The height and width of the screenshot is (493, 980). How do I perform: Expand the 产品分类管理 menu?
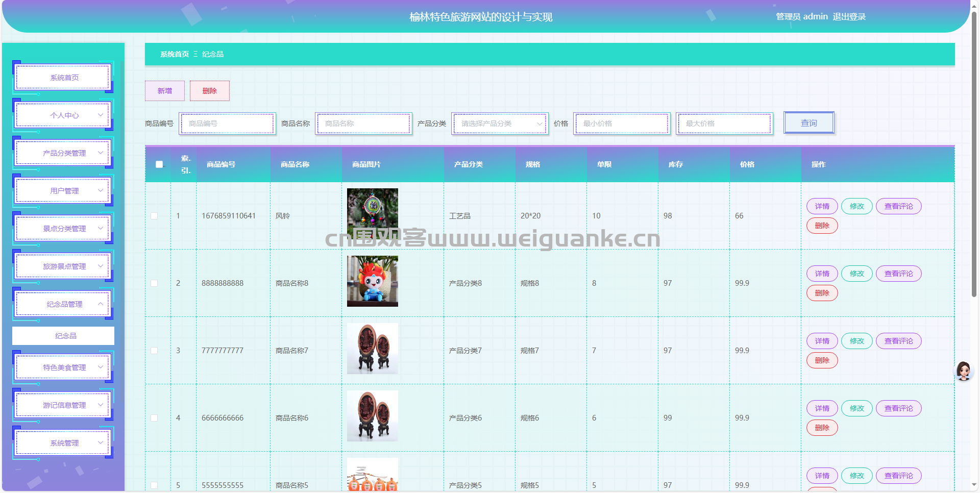[63, 153]
